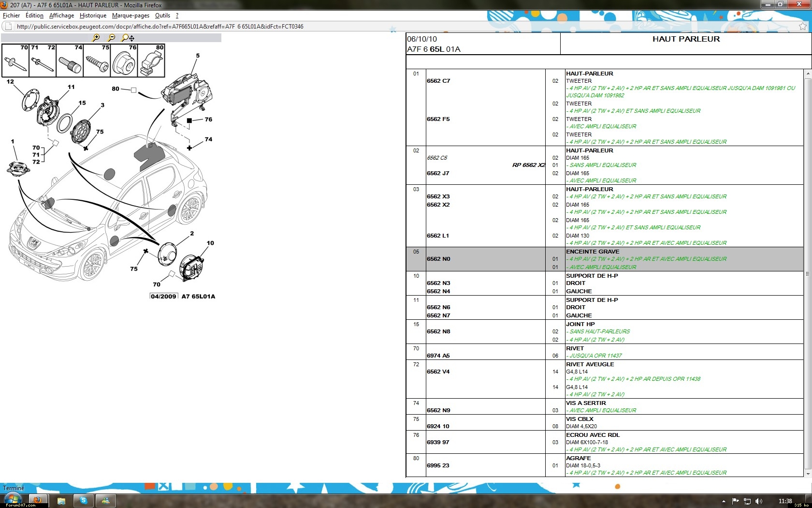
Task: Show hidden system tray icons
Action: (x=724, y=501)
